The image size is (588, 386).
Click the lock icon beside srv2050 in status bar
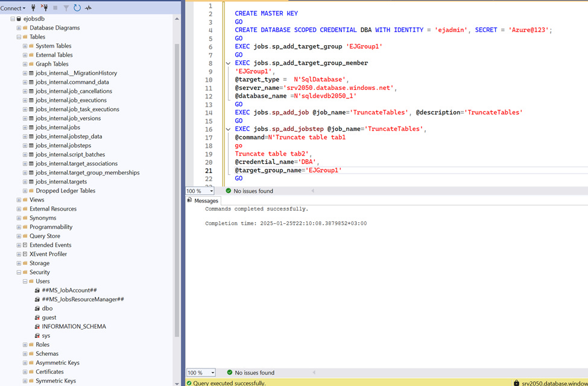point(516,383)
